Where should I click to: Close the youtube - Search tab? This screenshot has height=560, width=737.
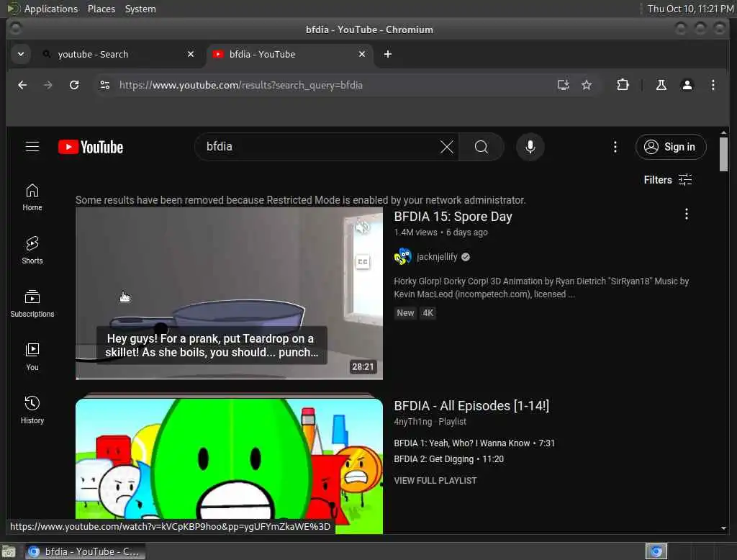[190, 54]
